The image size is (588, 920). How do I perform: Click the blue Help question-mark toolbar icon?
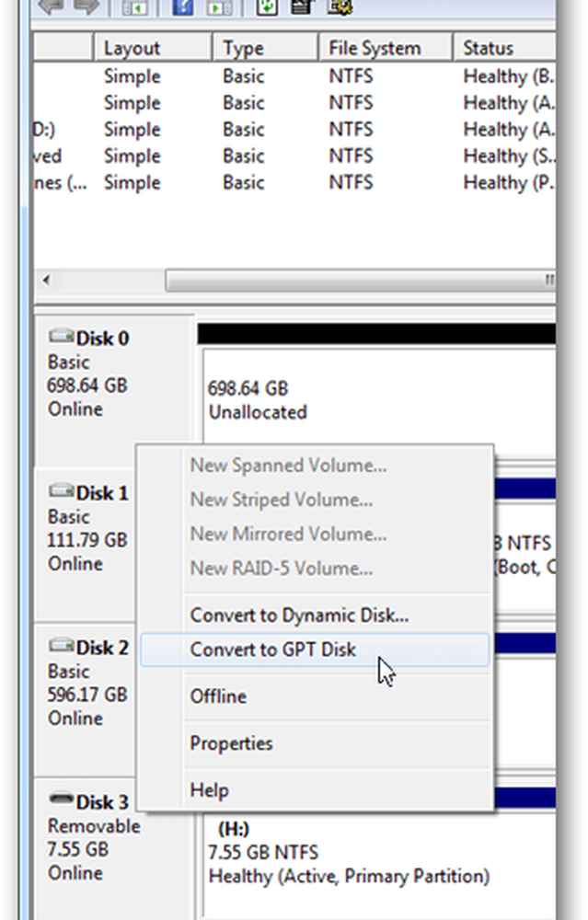(181, 7)
